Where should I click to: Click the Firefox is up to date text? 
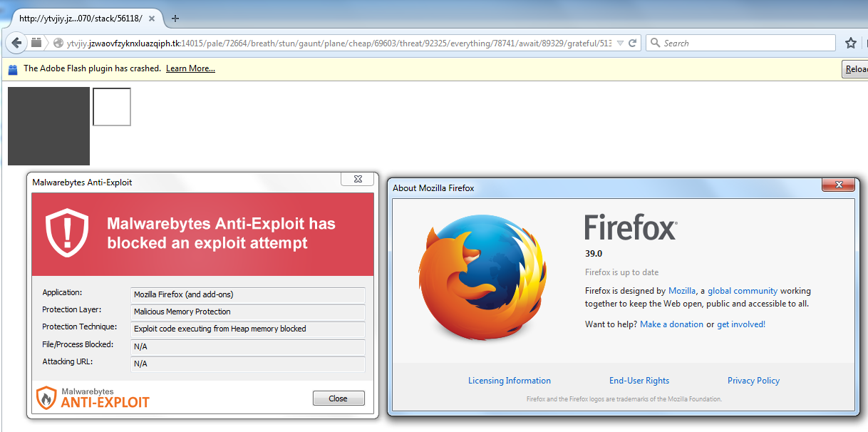click(622, 272)
